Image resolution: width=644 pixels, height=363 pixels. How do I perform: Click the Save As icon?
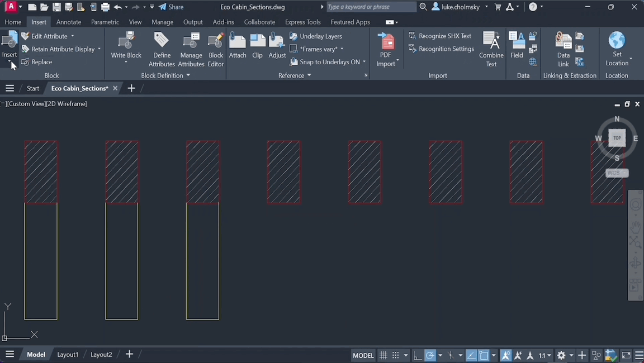pos(69,7)
